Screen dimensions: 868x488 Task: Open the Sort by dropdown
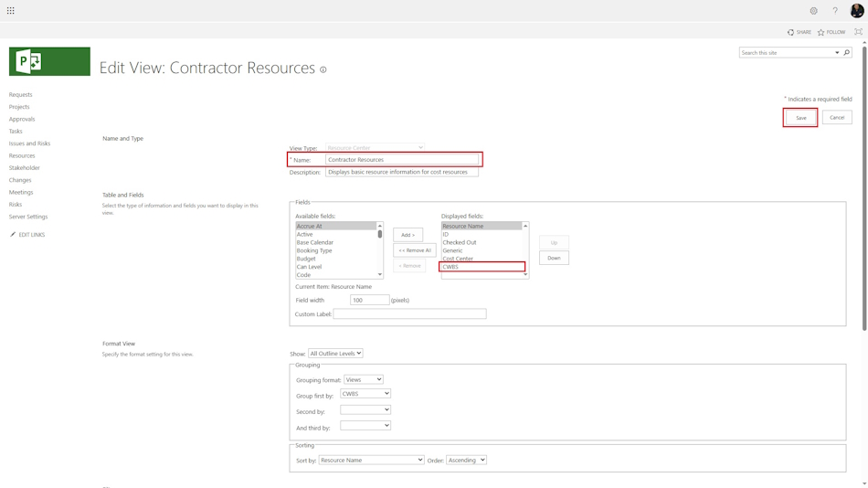[372, 461]
